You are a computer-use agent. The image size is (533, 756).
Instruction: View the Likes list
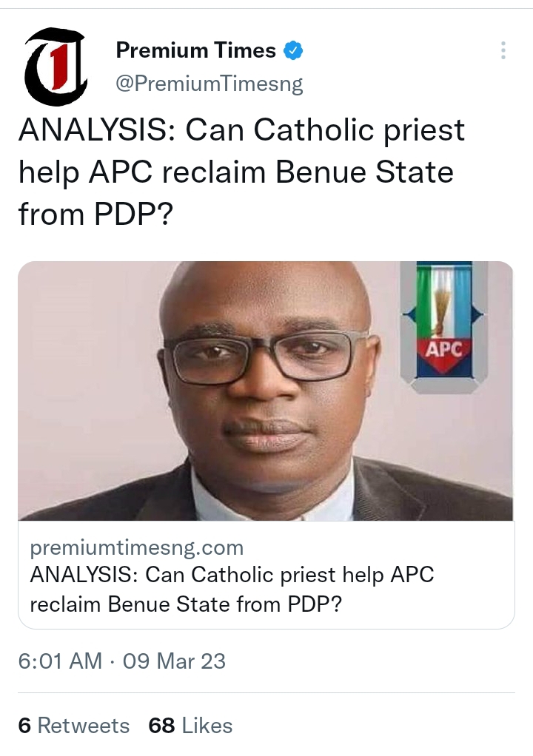tap(207, 726)
